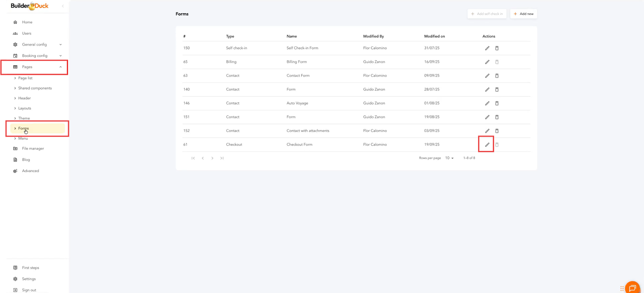The height and width of the screenshot is (293, 644).
Task: Collapse sidebar using top arrow icon
Action: (63, 6)
